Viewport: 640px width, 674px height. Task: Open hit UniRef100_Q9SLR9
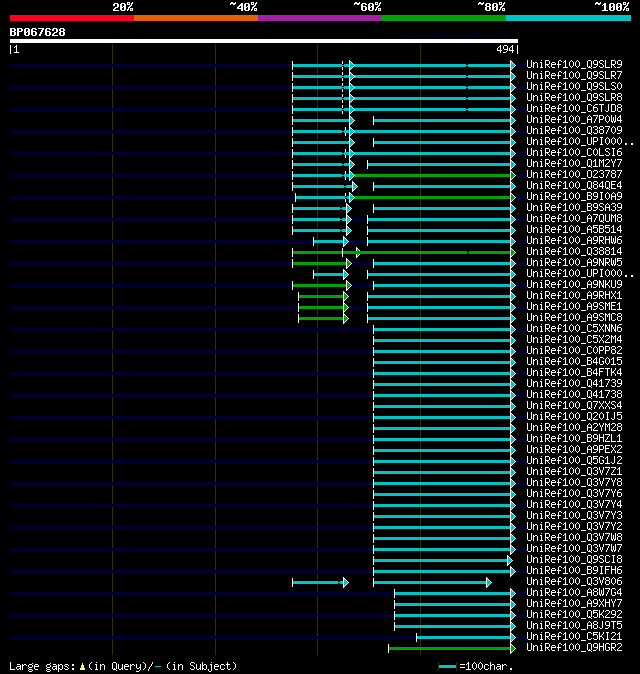point(574,64)
